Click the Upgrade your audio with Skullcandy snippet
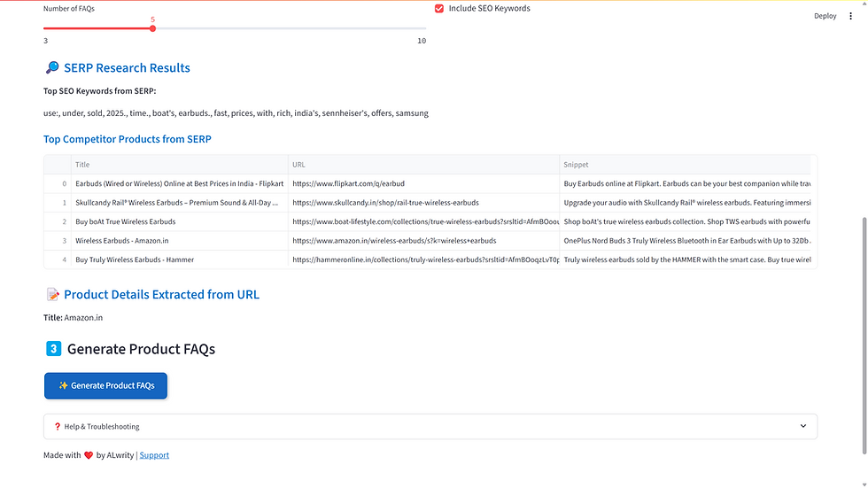The image size is (868, 488). coord(685,203)
